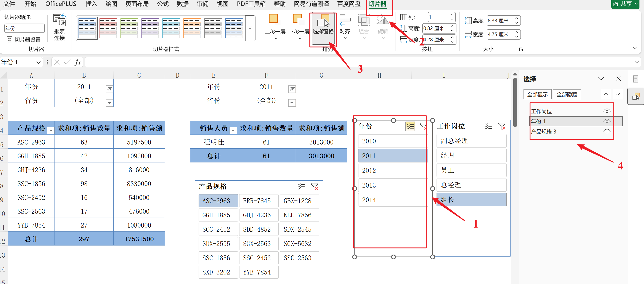Expand the slicer styles gallery
The width and height of the screenshot is (644, 284).
coord(250,28)
